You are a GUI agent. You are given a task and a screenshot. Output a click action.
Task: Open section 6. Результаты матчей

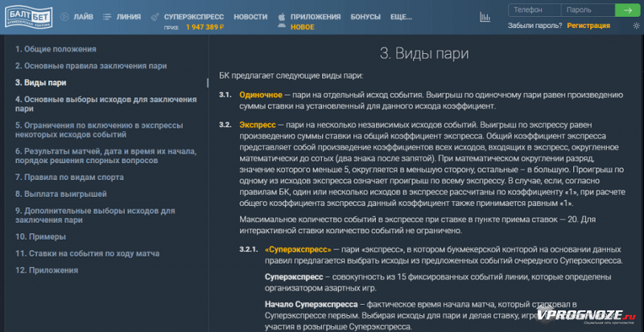(x=106, y=156)
